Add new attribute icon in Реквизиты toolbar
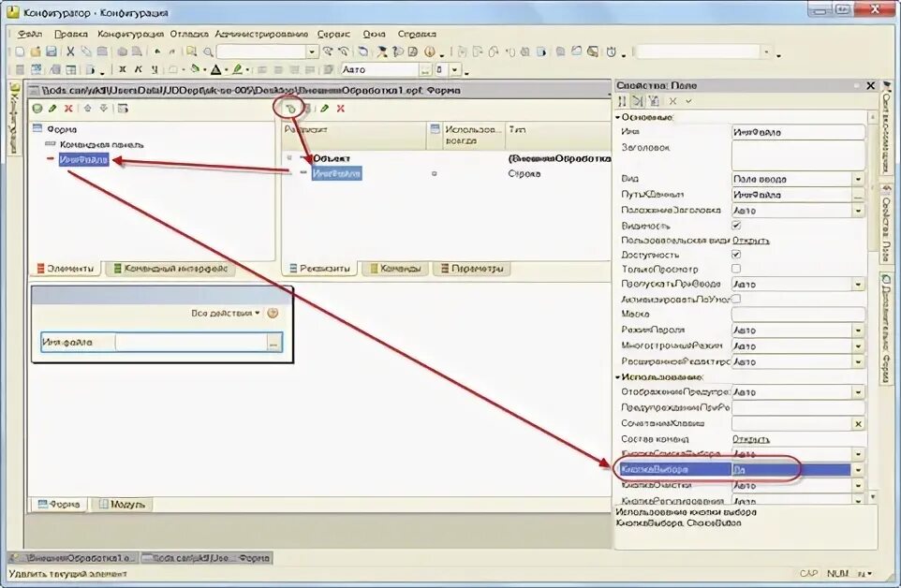 pyautogui.click(x=290, y=108)
